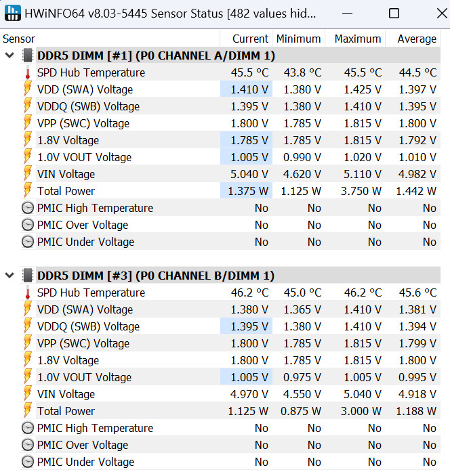This screenshot has width=450, height=476.
Task: Click the 46.2 °C current temperature of DIMM [#3]
Action: (x=250, y=293)
